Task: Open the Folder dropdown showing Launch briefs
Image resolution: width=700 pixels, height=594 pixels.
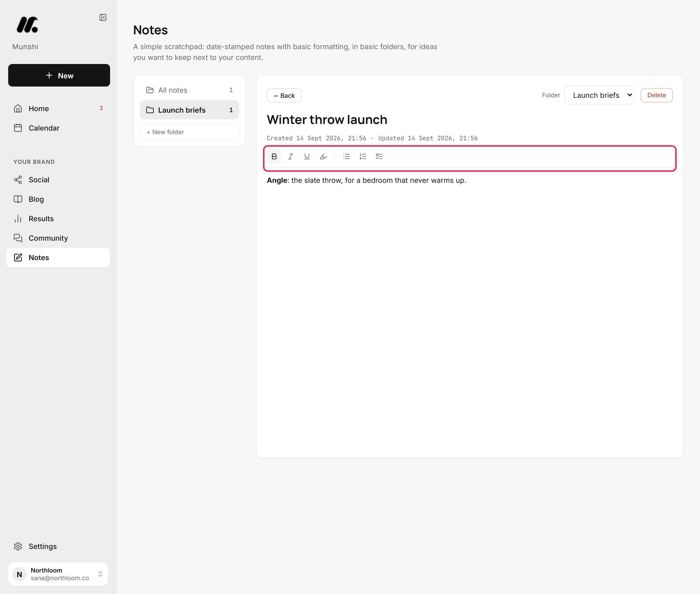Action: click(x=599, y=95)
